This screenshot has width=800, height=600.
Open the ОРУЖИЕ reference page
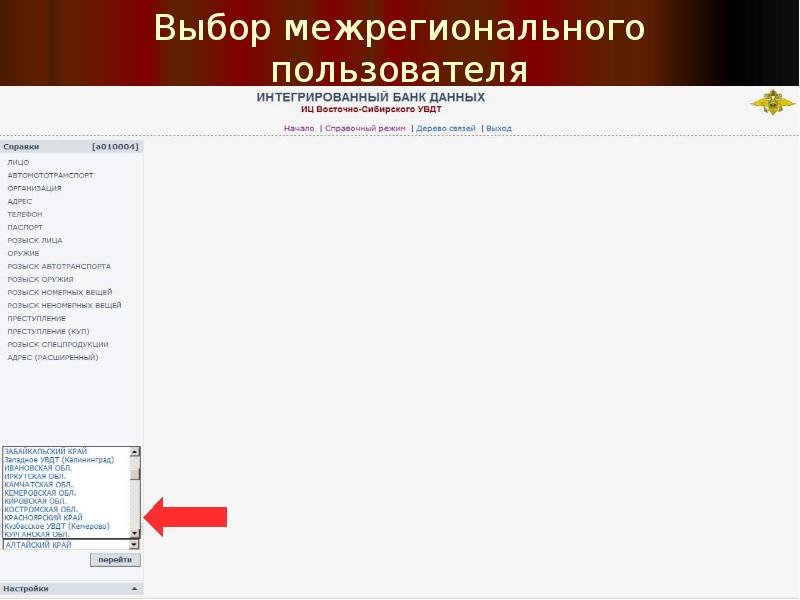coord(21,253)
